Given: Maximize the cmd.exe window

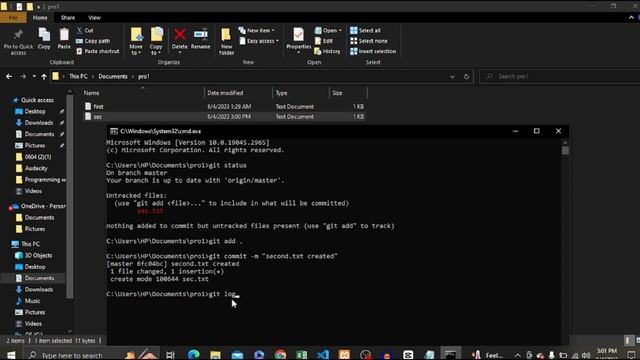Looking at the screenshot, I should point(537,131).
